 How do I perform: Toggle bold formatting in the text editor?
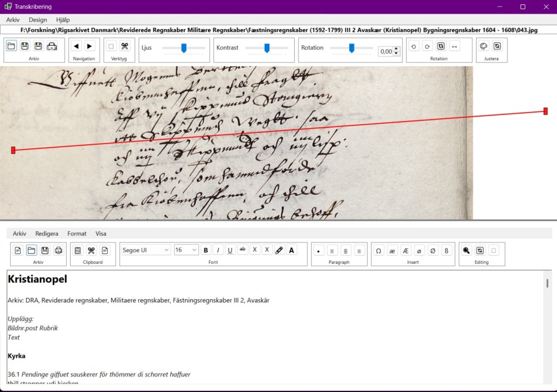(x=206, y=250)
